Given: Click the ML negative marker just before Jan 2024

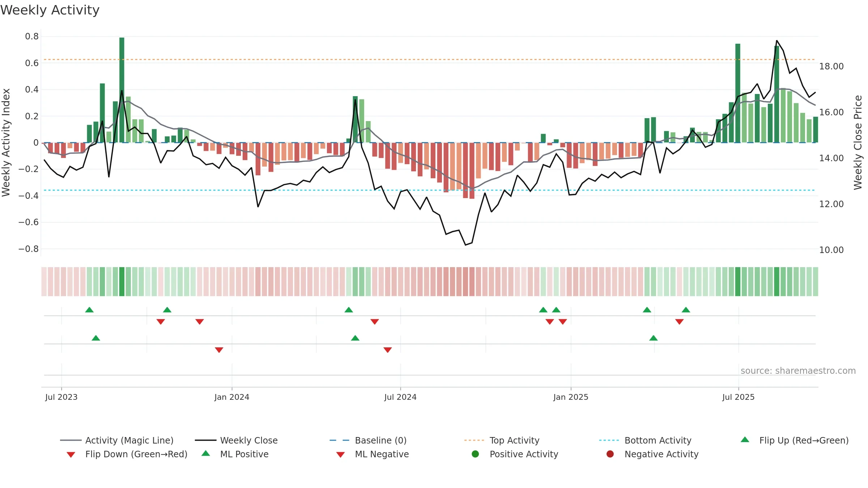Looking at the screenshot, I should click(x=219, y=350).
